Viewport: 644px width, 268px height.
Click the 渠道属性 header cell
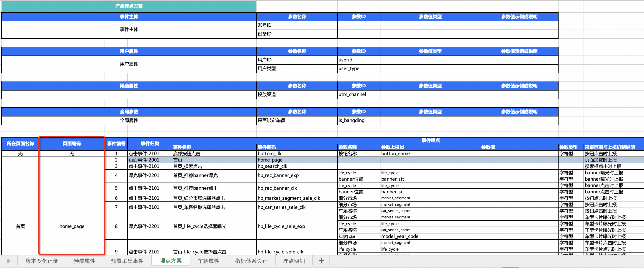click(x=129, y=86)
